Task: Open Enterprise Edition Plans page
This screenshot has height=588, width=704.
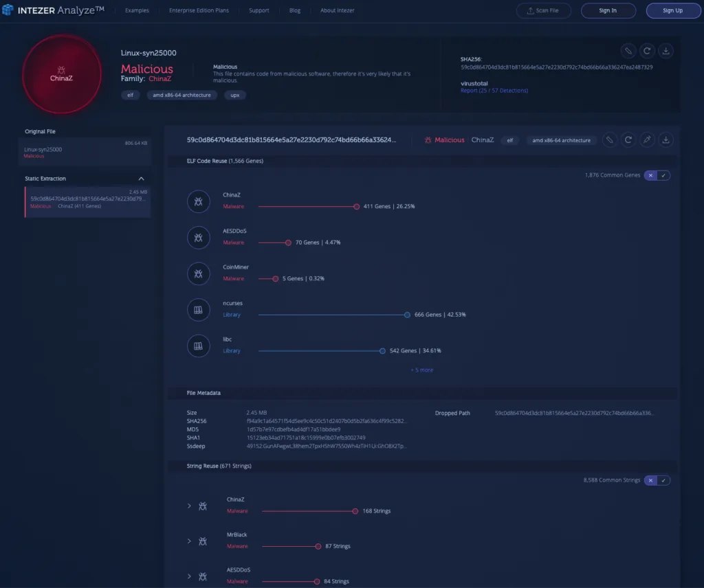Action: (x=199, y=10)
